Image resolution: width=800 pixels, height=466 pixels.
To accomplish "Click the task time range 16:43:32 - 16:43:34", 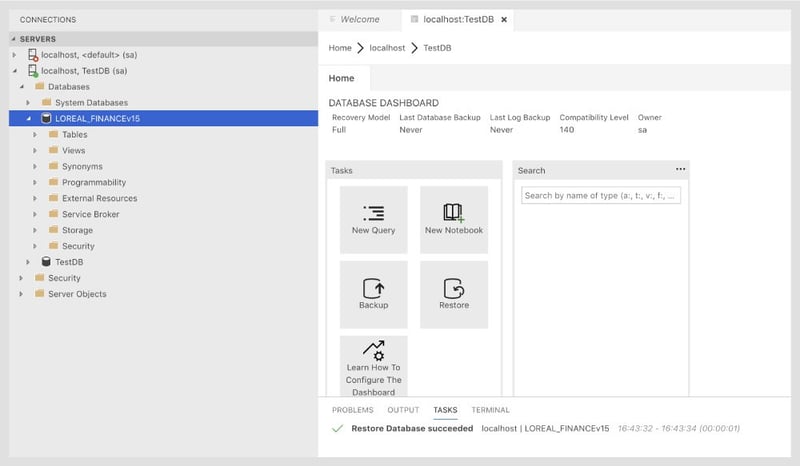I will pyautogui.click(x=656, y=428).
